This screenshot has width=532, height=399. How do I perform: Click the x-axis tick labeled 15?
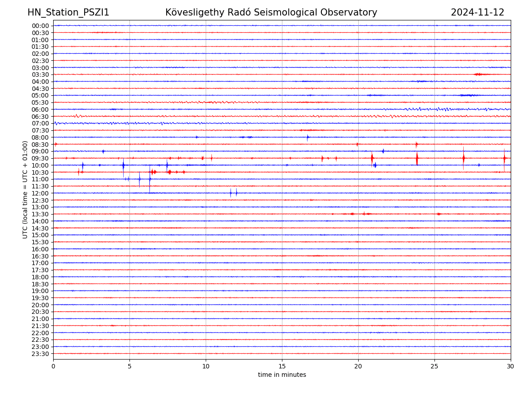[282, 367]
